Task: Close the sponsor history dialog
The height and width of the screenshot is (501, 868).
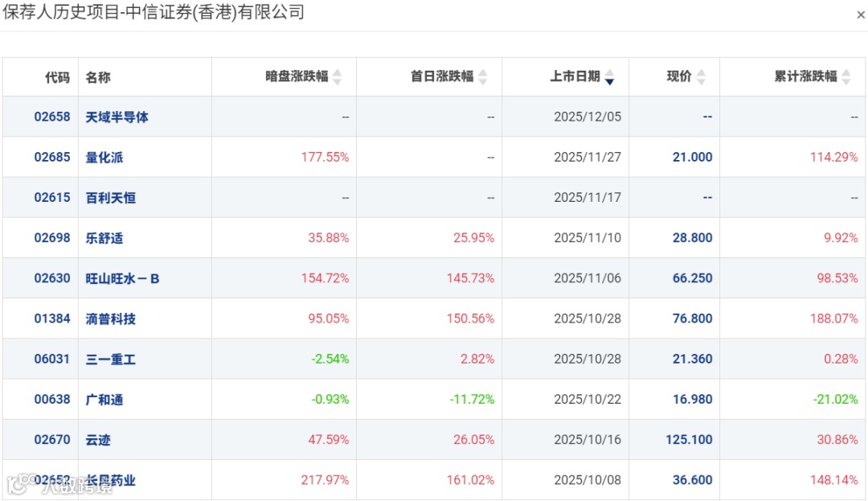Action: tap(860, 15)
